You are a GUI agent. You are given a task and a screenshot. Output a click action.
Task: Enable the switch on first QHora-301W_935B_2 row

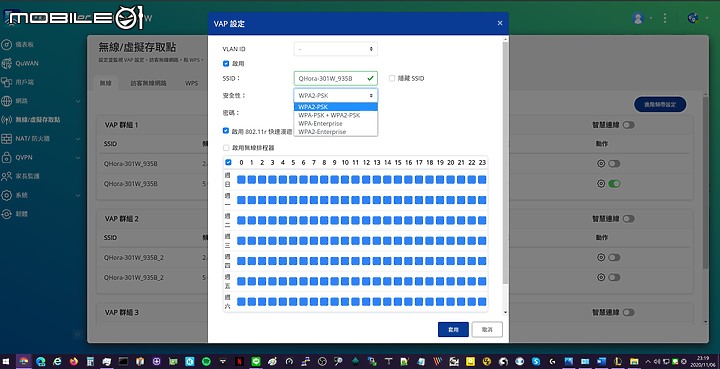[x=614, y=257]
